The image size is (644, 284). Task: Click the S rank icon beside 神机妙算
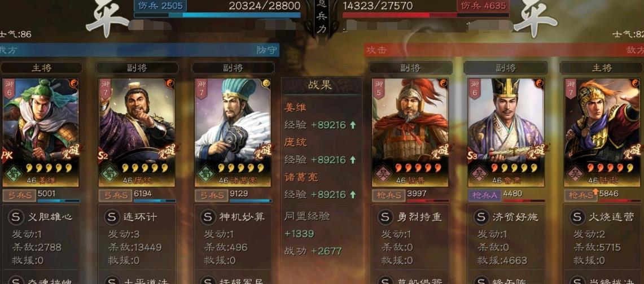(x=208, y=217)
